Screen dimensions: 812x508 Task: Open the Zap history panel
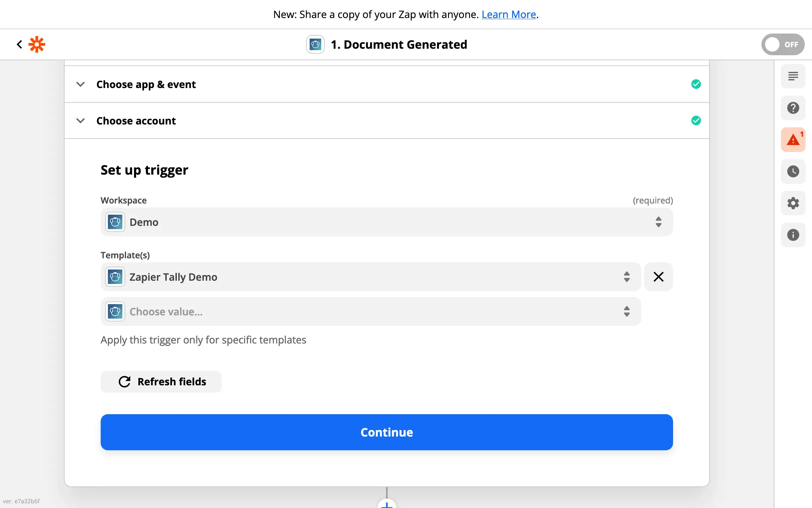[x=793, y=171]
